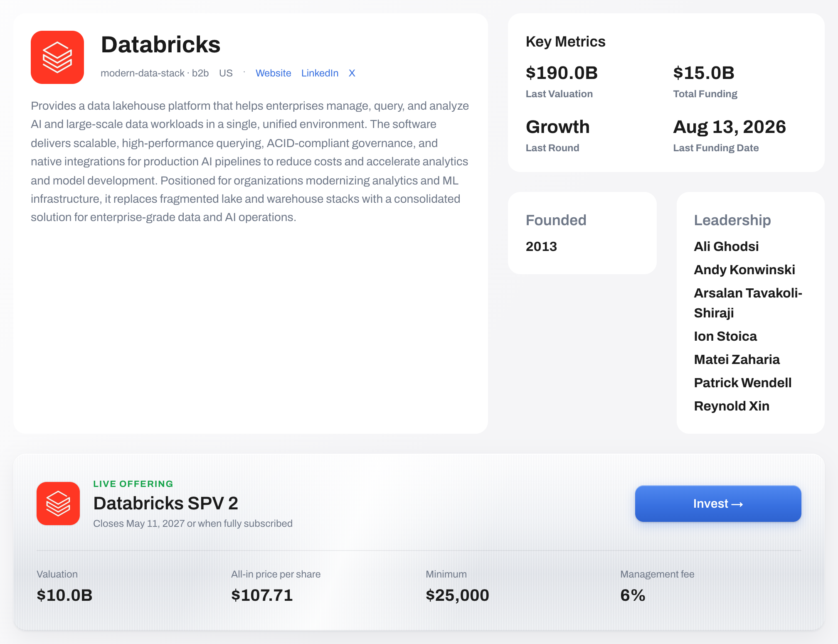Select Arsalan Tavakoli-Shiraji in leadership list

(x=748, y=303)
